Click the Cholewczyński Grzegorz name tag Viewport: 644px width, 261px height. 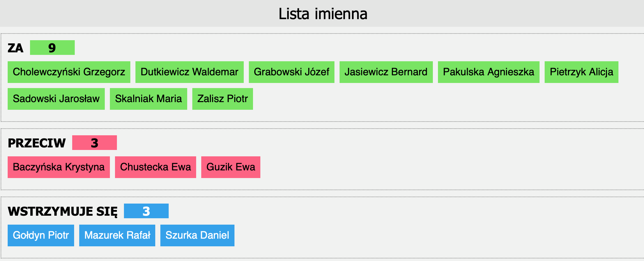[x=69, y=72]
